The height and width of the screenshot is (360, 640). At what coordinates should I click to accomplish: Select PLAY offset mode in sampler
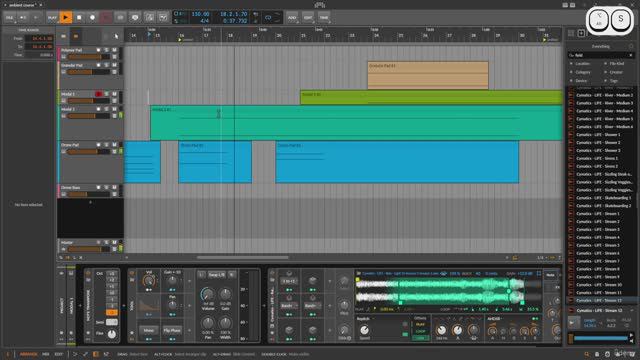pyautogui.click(x=420, y=324)
